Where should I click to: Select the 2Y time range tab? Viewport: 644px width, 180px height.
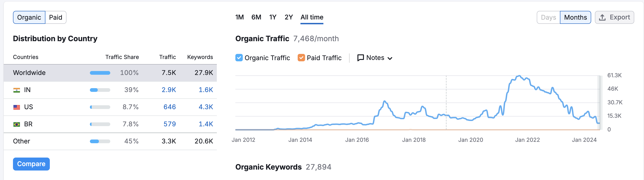click(288, 17)
